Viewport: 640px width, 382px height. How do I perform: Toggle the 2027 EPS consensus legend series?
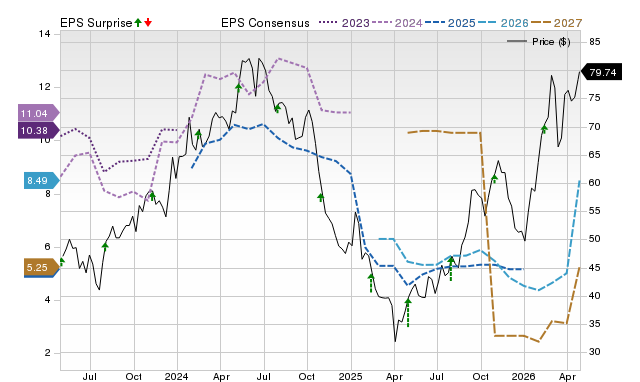point(556,23)
